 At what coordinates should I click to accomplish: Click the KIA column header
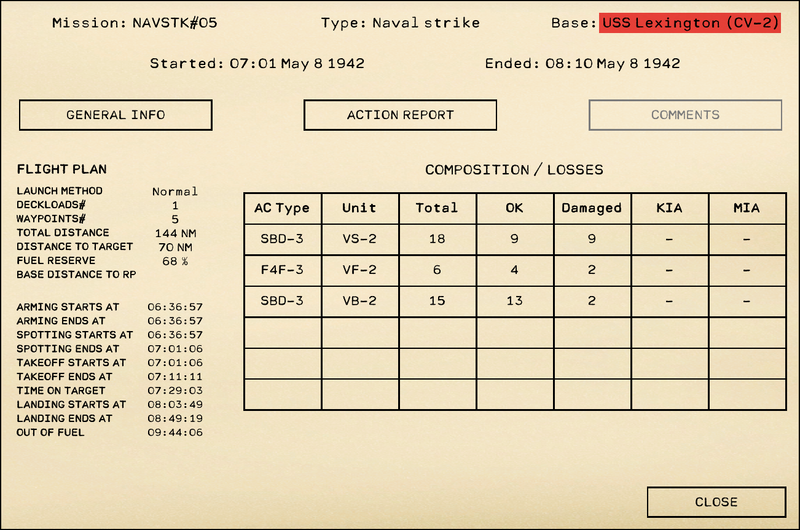(669, 208)
